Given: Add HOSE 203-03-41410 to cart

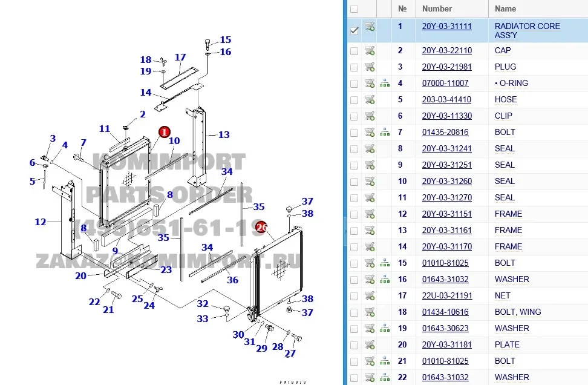Looking at the screenshot, I should pos(370,99).
